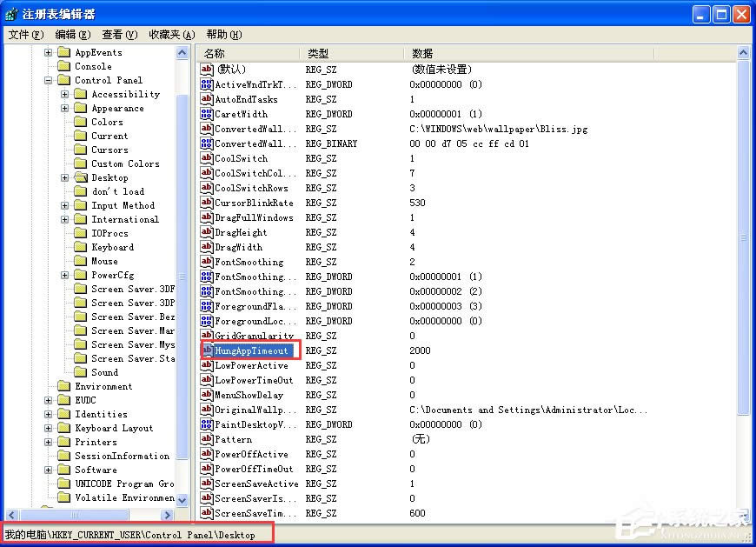Collapse the Control Panel tree node

pyautogui.click(x=48, y=80)
